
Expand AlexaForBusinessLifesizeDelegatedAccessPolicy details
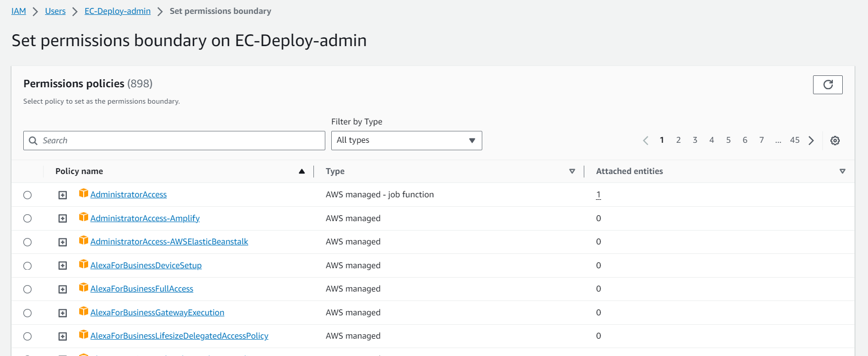tap(63, 337)
